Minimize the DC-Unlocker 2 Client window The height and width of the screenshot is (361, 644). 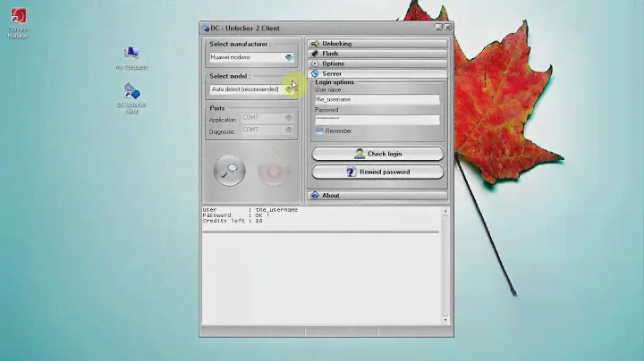438,28
